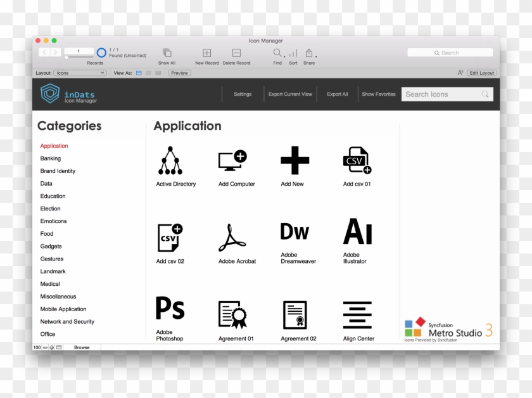
Task: Click the found set circle indicator
Action: 101,53
